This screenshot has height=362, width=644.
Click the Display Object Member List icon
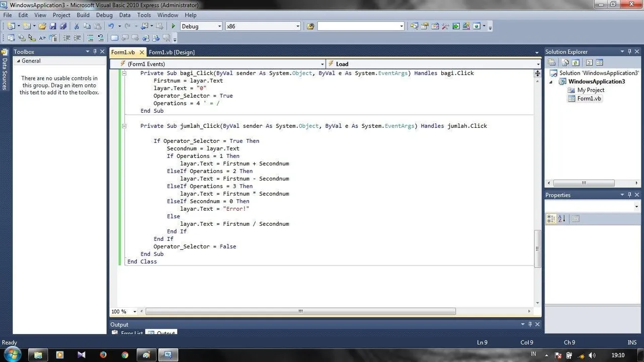(11, 38)
